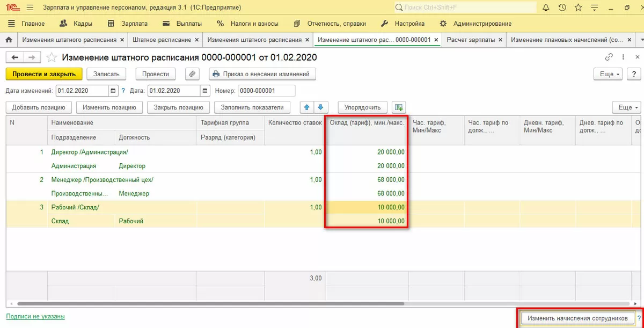The width and height of the screenshot is (644, 328).
Task: Open the history clock icon
Action: [562, 8]
